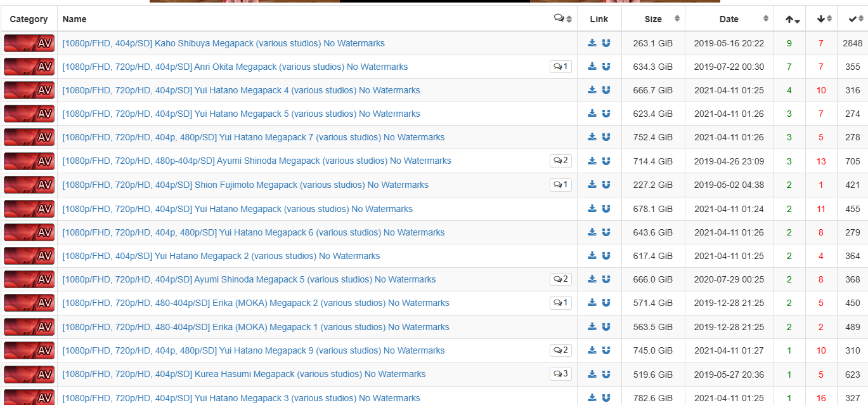This screenshot has width=868, height=405.
Task: Download torrent file for the 714.4 GiB row
Action: click(592, 161)
